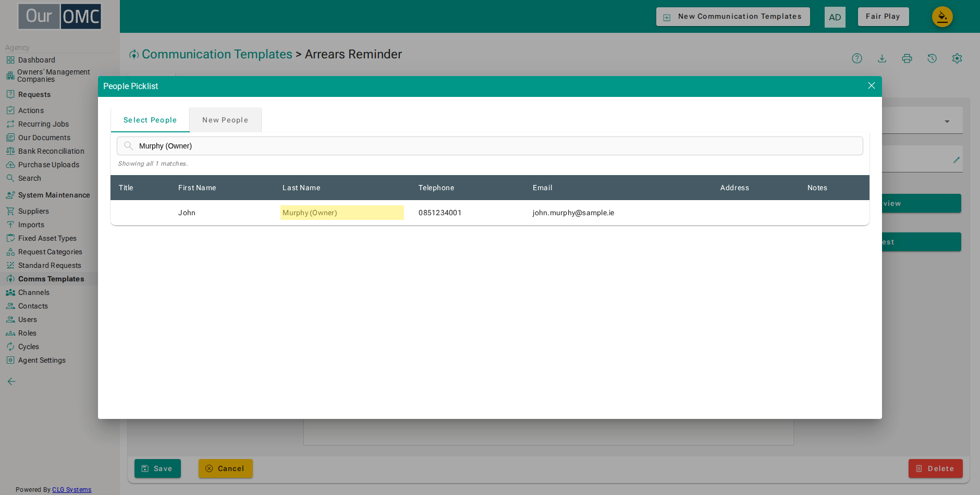Open the CLG Systems link
This screenshot has width=980, height=495.
point(71,490)
